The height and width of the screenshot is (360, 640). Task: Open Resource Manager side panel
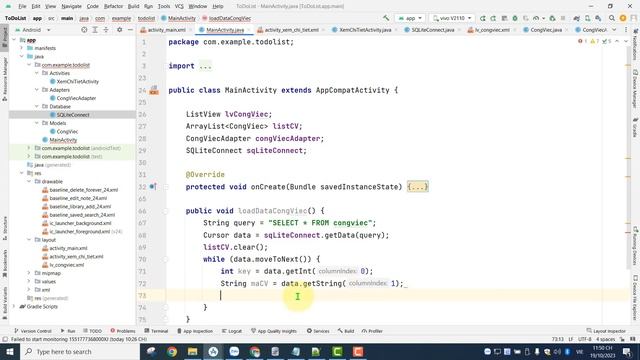(5, 79)
